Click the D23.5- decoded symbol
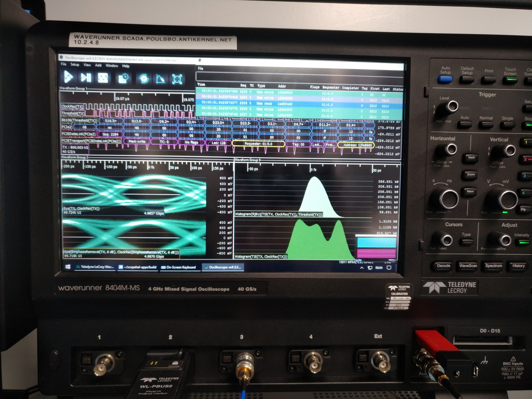The height and width of the screenshot is (399, 532). pos(245,123)
